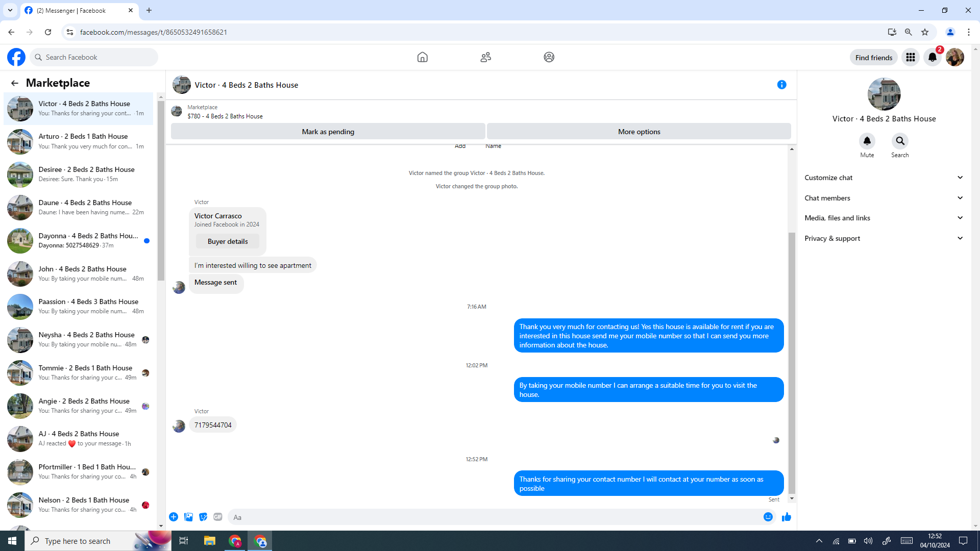Viewport: 980px width, 551px height.
Task: Open Pfortmiller 1 Bed 1 Bath House chat
Action: 78,472
